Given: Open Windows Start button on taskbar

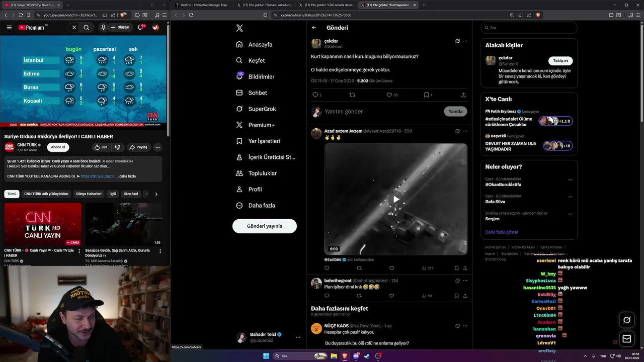Looking at the screenshot, I should (x=266, y=356).
